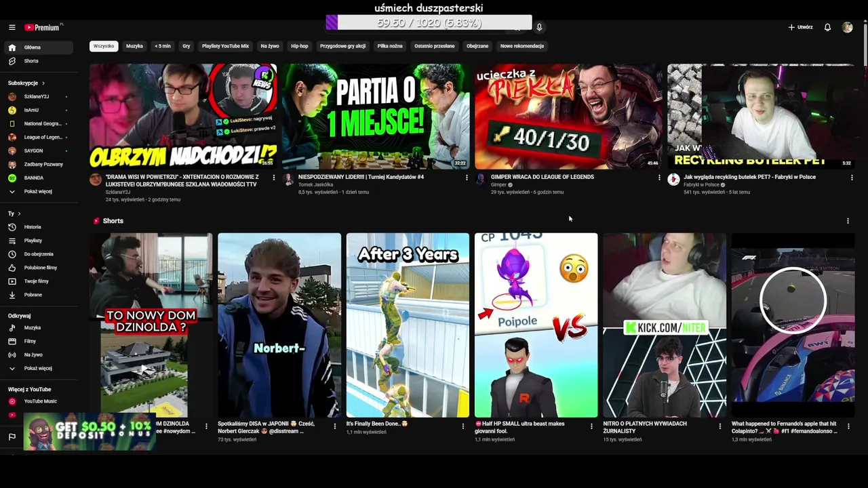Play ucieczka z piekła thumbnail
868x488 pixels.
(568, 116)
